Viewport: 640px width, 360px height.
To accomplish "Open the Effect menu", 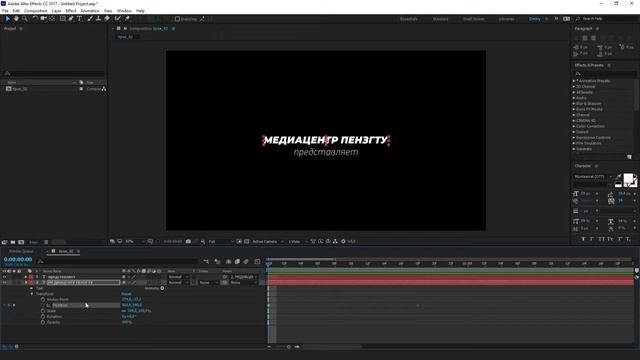I will coord(71,11).
